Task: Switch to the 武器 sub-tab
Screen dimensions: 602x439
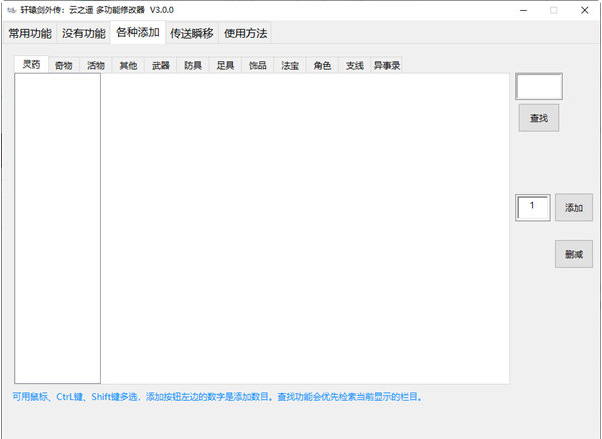Action: pos(160,65)
